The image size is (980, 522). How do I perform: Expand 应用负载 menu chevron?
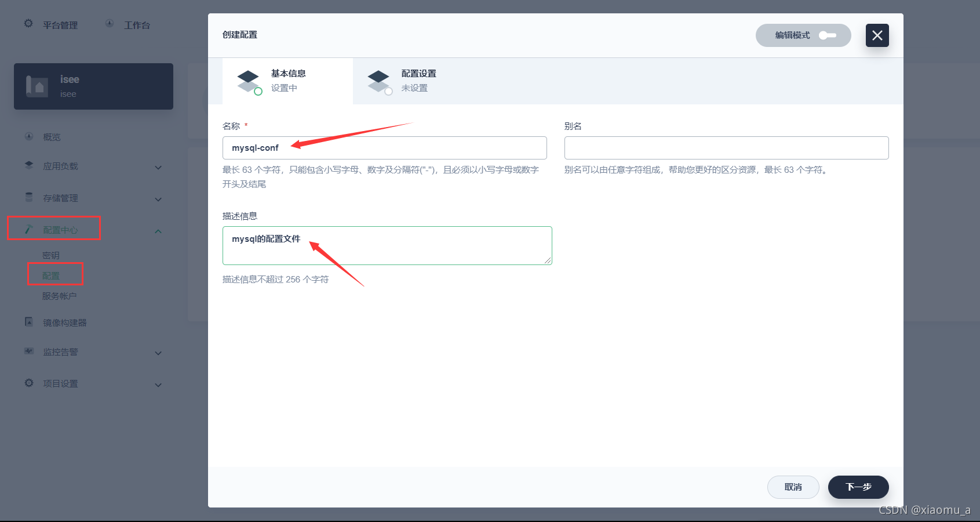tap(158, 167)
